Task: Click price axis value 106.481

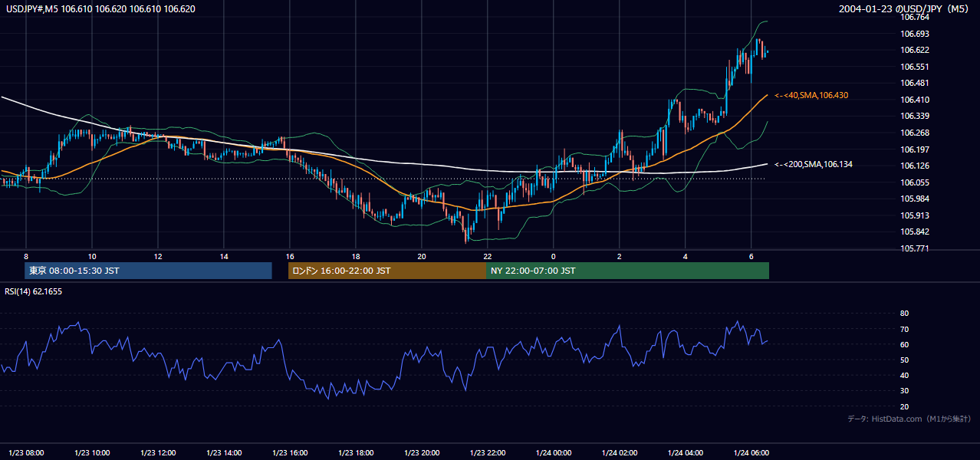Action: click(915, 83)
